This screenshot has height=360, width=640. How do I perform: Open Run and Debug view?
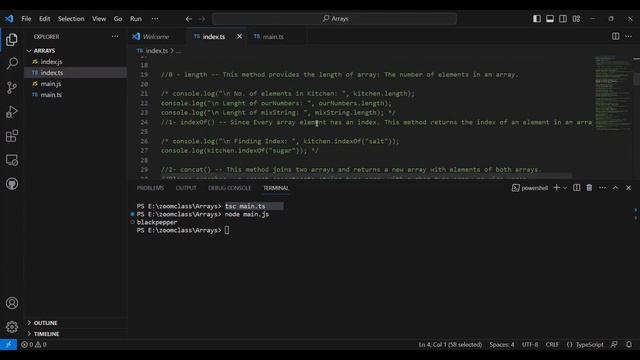point(12,112)
